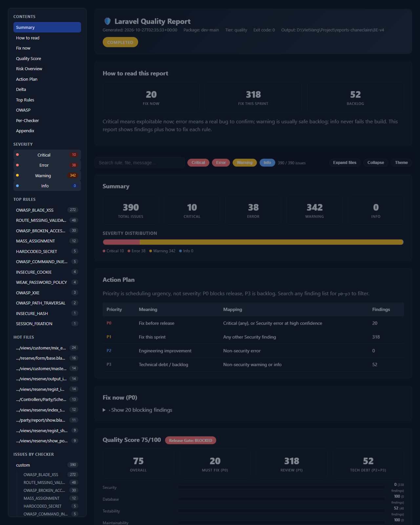The height and width of the screenshot is (525, 420).
Task: Select the ROUTE_MISSING_VALIDA... top rule
Action: click(x=47, y=220)
